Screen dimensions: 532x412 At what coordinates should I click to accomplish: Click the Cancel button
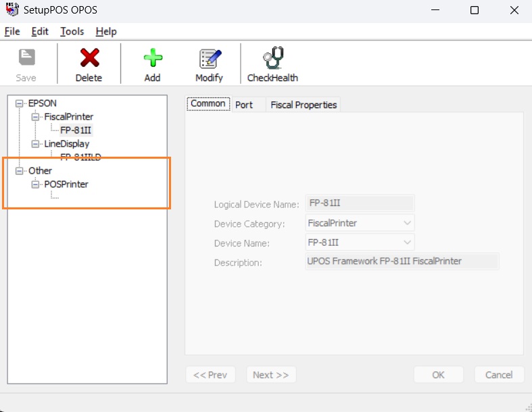499,375
